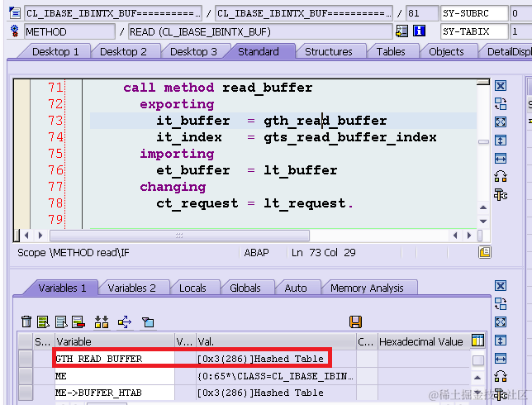This screenshot has width=532, height=405.
Task: Maximize source editor to full screen
Action: (x=501, y=121)
